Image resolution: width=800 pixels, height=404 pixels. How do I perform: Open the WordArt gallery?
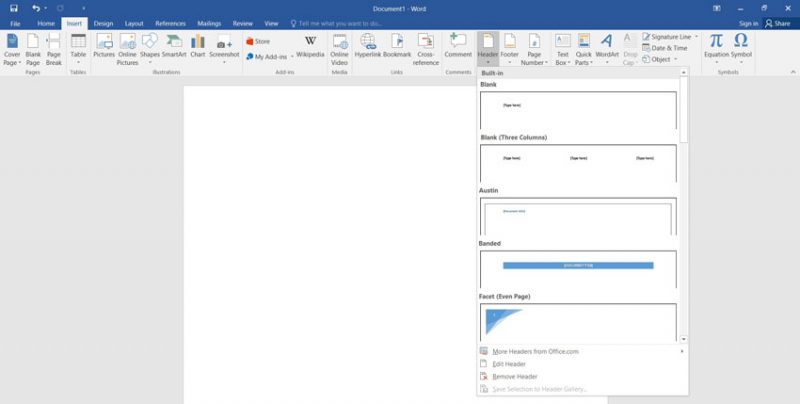click(x=607, y=49)
